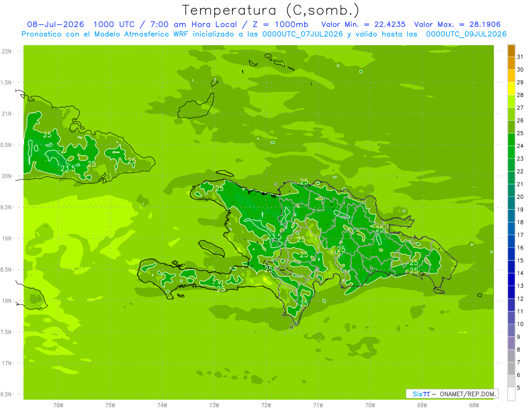Click '0000UTC_07JUL2026' initialization time text
Viewport: 532px width, 411px height.
303,34
